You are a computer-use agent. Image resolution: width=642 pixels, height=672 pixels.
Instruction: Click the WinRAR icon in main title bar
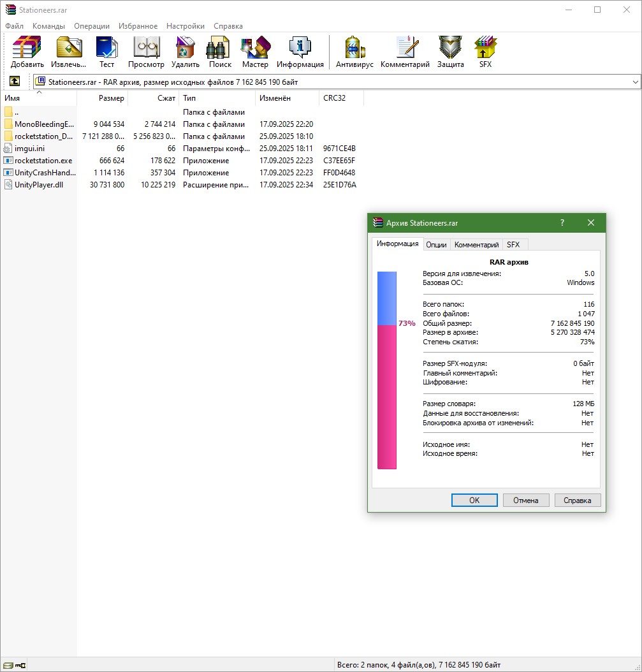(x=10, y=10)
